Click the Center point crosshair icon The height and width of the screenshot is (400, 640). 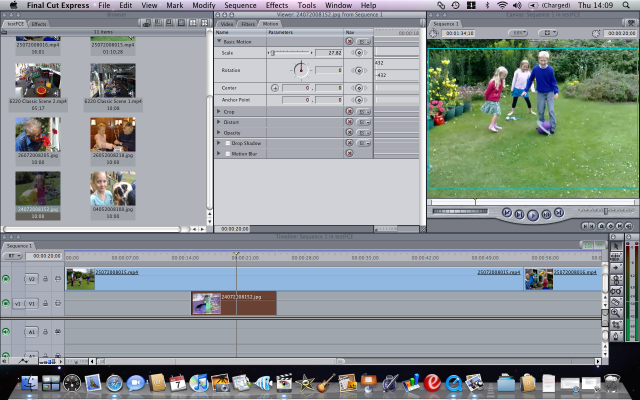point(276,88)
